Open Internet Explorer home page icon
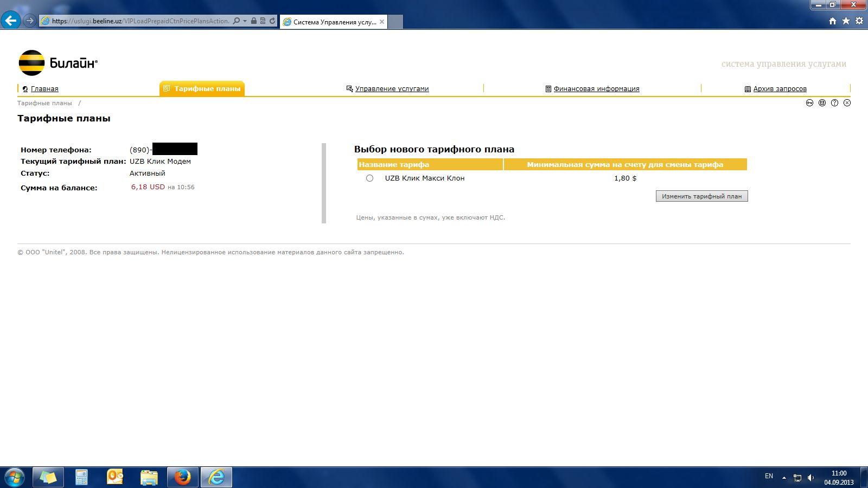This screenshot has height=488, width=868. (x=833, y=21)
